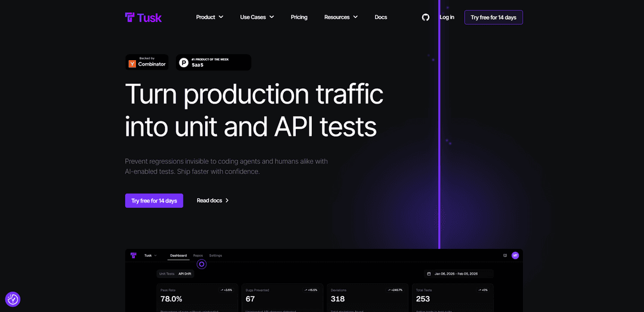Screen dimensions: 644x312
Task: Switch to the Unit Tests toggle option
Action: 166,274
